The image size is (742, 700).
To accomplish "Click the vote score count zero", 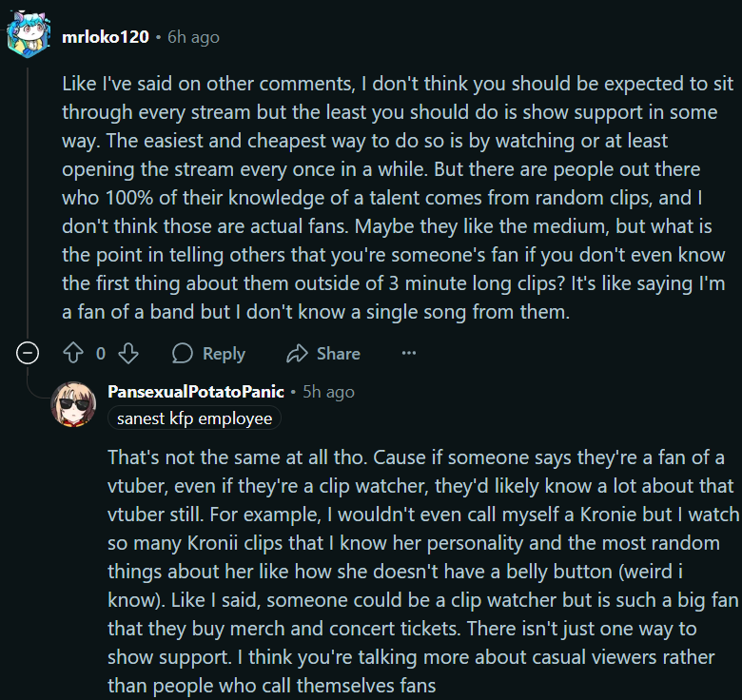I will (x=101, y=353).
